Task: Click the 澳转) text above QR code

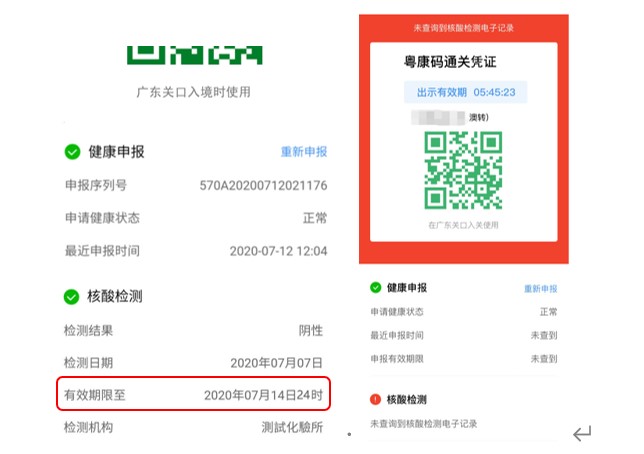Action: pyautogui.click(x=479, y=118)
